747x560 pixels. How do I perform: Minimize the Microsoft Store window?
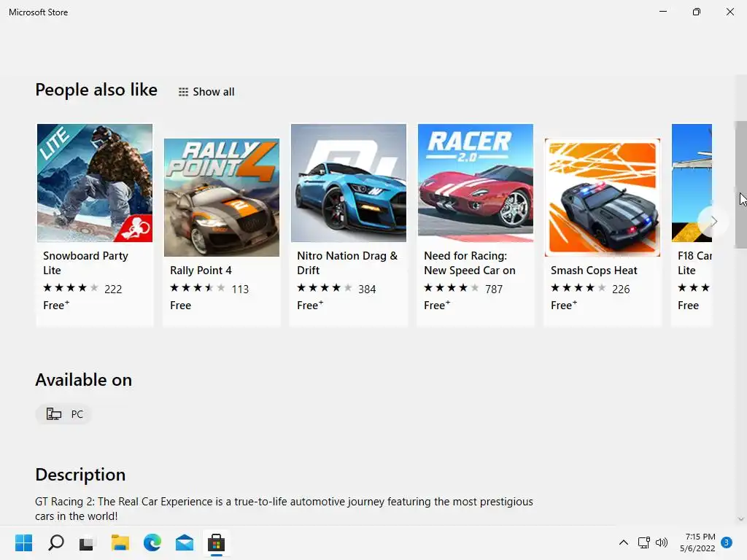[x=662, y=12]
